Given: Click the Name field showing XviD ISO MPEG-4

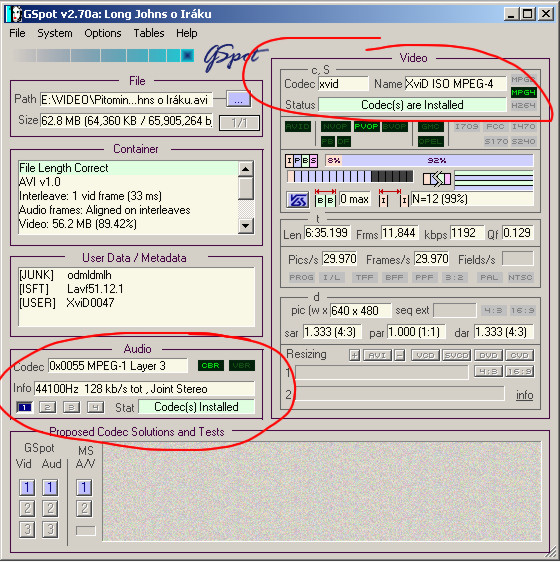Looking at the screenshot, I should [x=455, y=84].
